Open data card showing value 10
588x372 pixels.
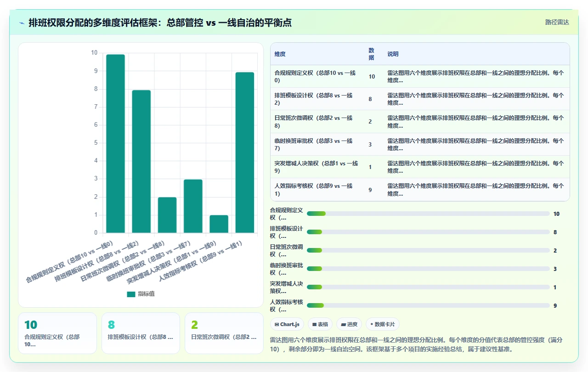57,333
